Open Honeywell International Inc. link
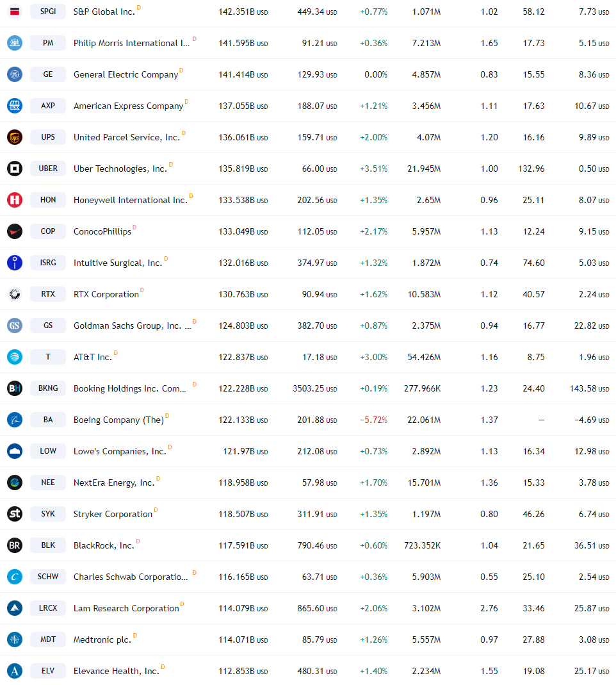The image size is (616, 685). [x=131, y=200]
